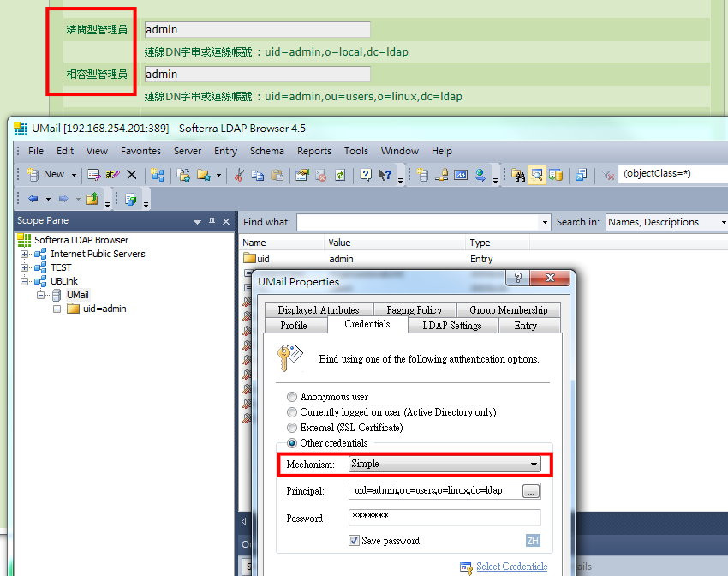Click the Forward arrow icon
Screen dimensions: 728x576
point(63,199)
